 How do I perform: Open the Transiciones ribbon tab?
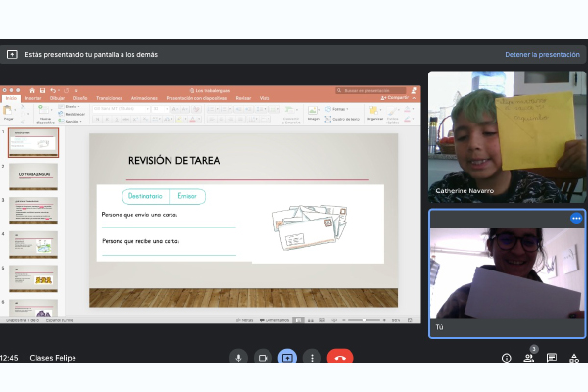click(110, 98)
